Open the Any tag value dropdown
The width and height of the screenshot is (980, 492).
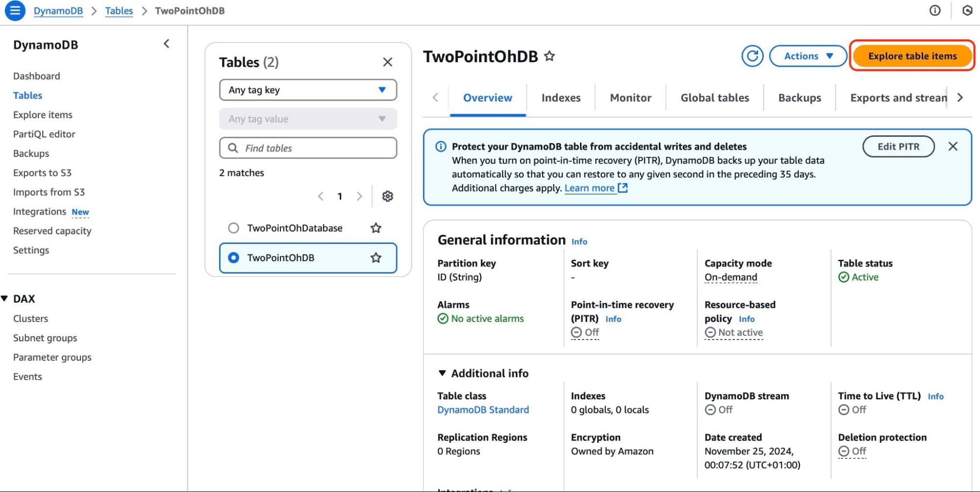[x=308, y=119]
